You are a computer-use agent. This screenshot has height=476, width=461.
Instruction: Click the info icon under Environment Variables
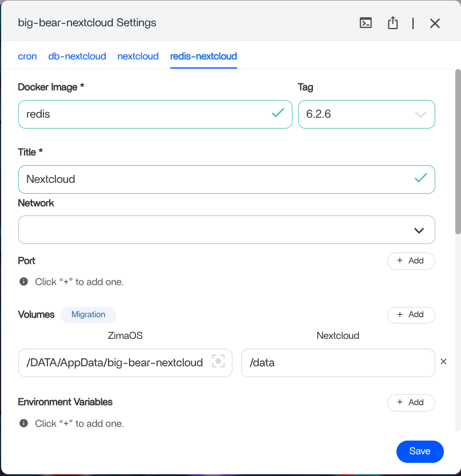click(23, 423)
